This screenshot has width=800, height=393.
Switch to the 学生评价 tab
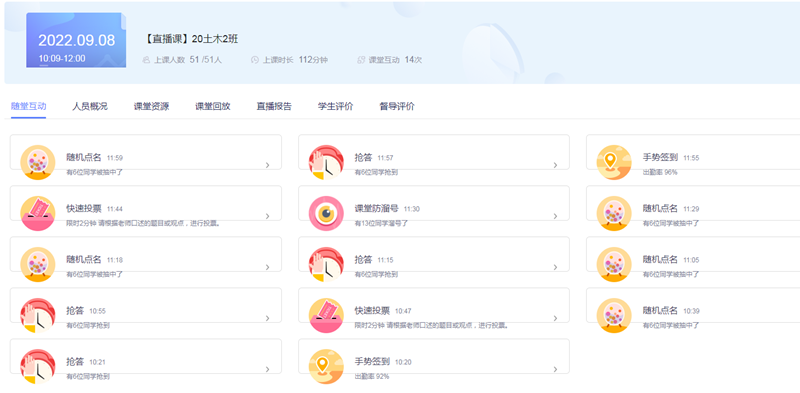[335, 107]
